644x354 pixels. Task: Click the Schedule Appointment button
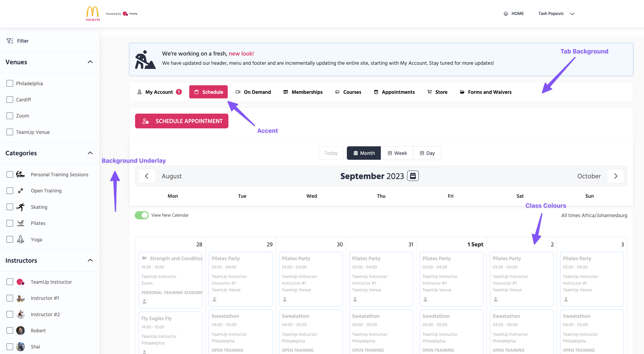click(x=181, y=121)
